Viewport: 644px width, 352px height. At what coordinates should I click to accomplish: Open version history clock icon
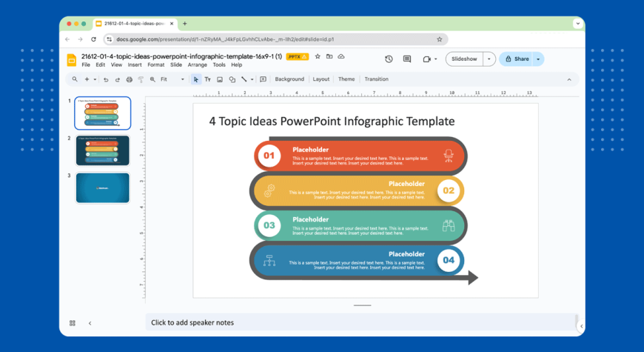(x=389, y=59)
